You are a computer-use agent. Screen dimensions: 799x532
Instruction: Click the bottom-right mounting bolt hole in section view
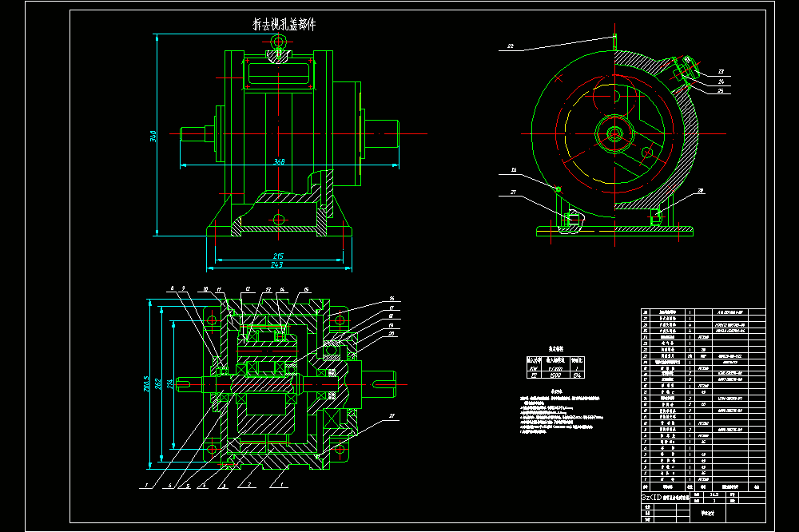tap(340, 450)
